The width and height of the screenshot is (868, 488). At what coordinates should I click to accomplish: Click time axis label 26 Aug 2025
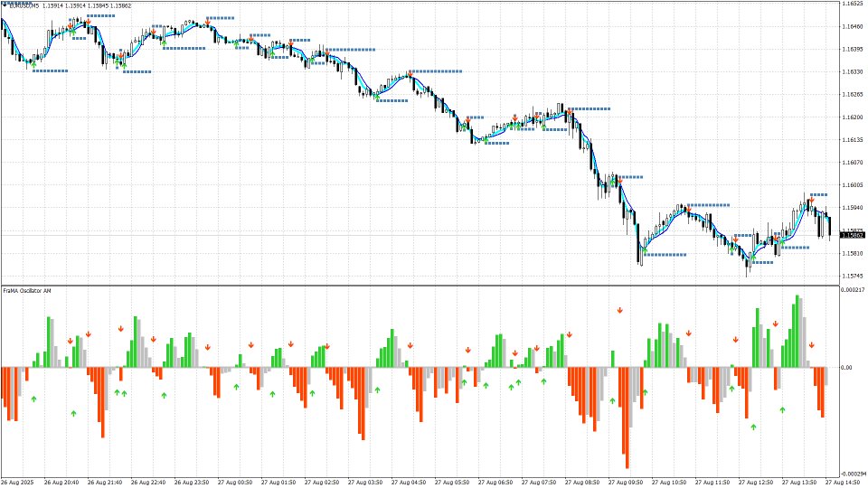[x=18, y=483]
